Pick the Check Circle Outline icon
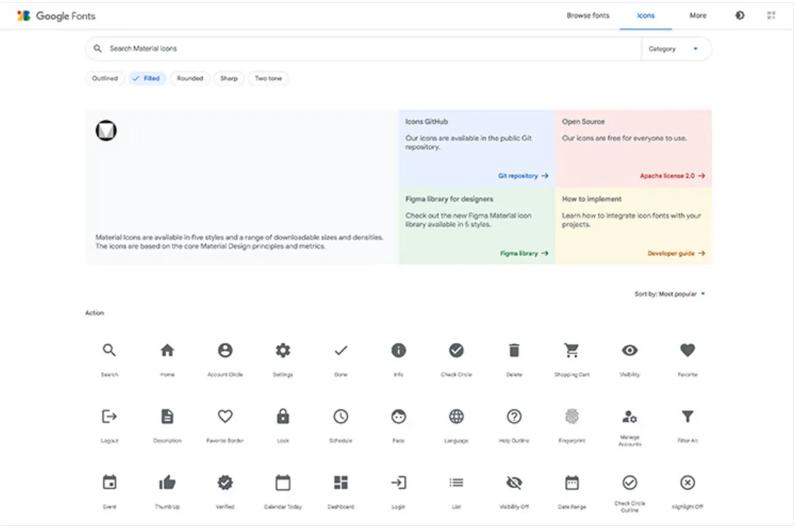Screen dimensions: 795x532 tap(630, 482)
